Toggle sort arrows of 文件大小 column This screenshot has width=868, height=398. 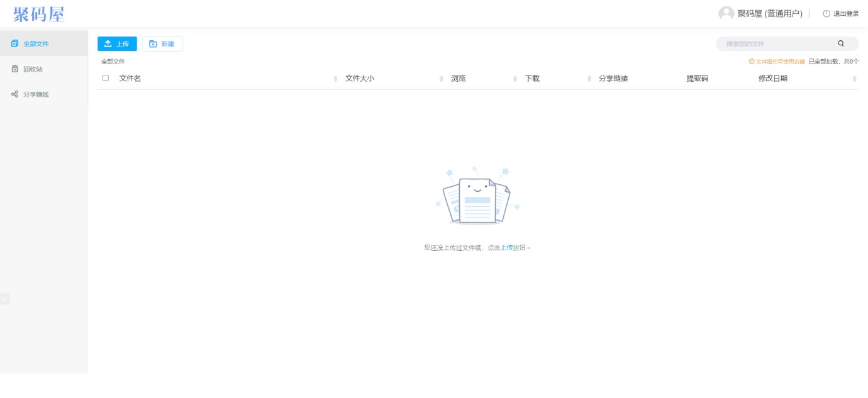click(x=441, y=79)
